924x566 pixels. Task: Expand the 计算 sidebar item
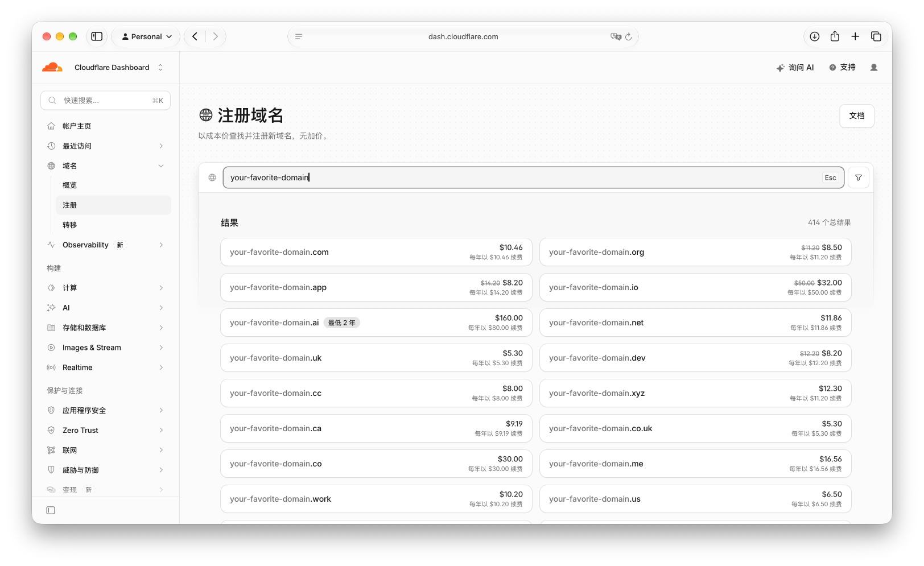coord(105,288)
